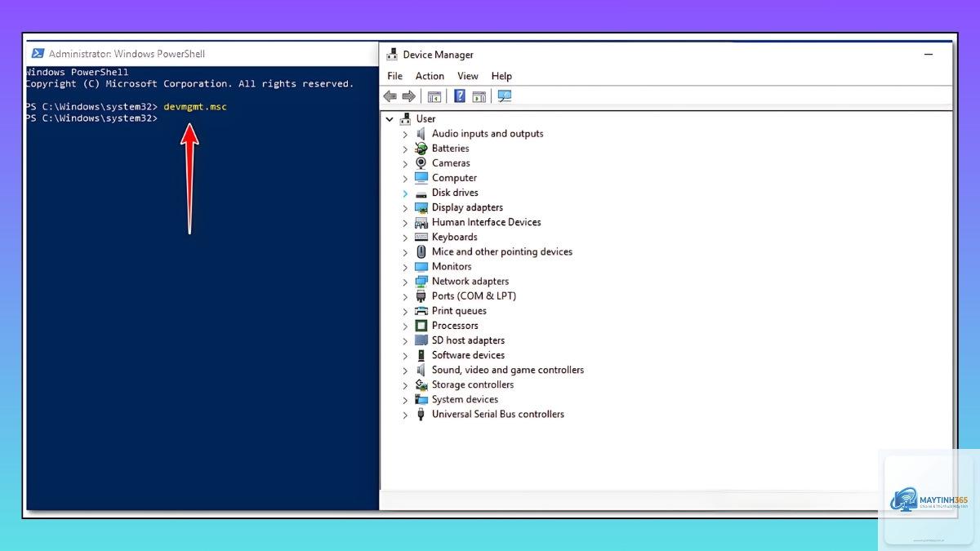Click the Show/Hide Console Tree toolbar icon

pos(434,96)
